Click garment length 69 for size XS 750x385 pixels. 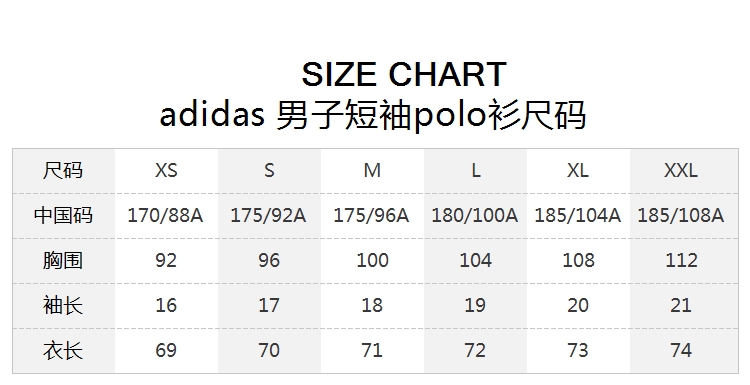click(166, 350)
